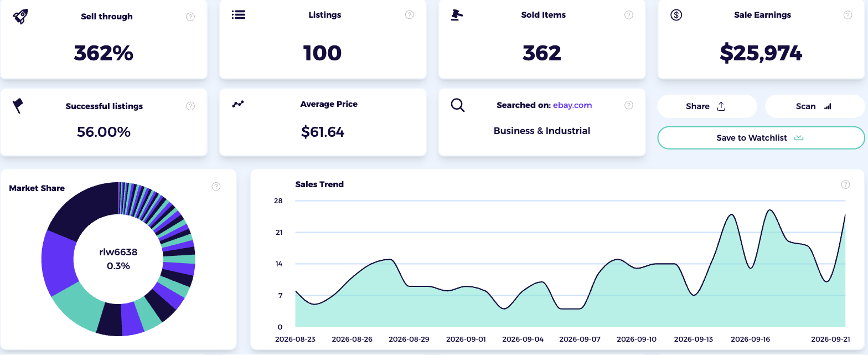
Task: Click the Business & Industrial category text
Action: [542, 131]
